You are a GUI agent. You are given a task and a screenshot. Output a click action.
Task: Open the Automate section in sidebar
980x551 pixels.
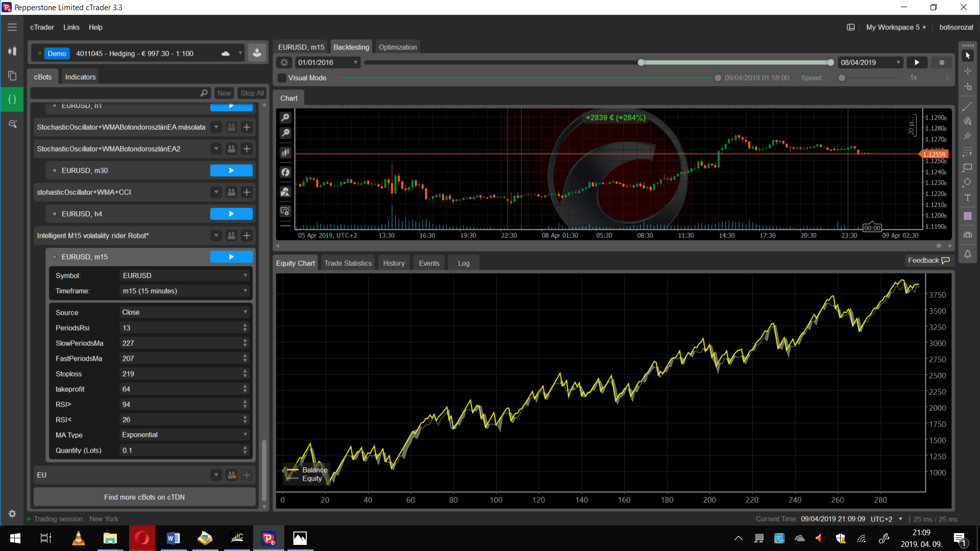12,99
